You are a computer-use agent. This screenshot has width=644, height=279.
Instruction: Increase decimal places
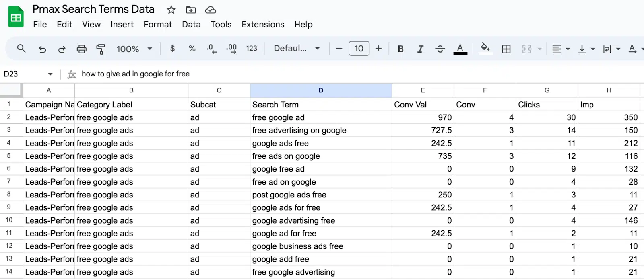coord(231,49)
